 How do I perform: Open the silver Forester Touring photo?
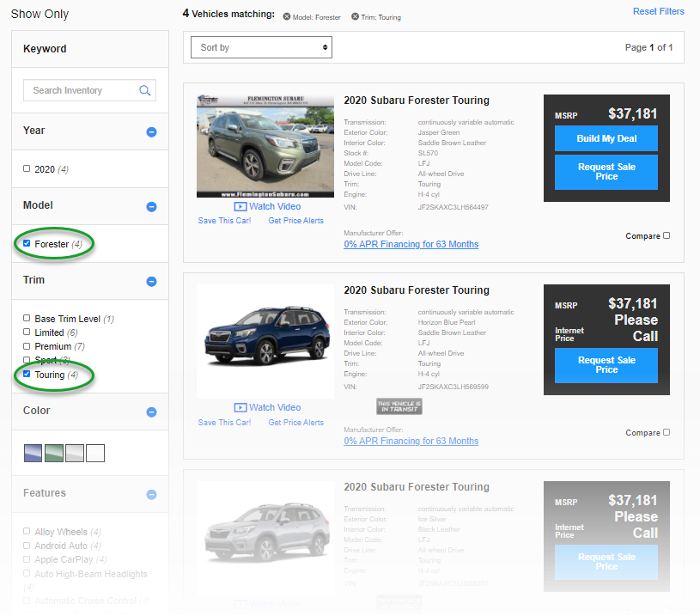pos(265,534)
